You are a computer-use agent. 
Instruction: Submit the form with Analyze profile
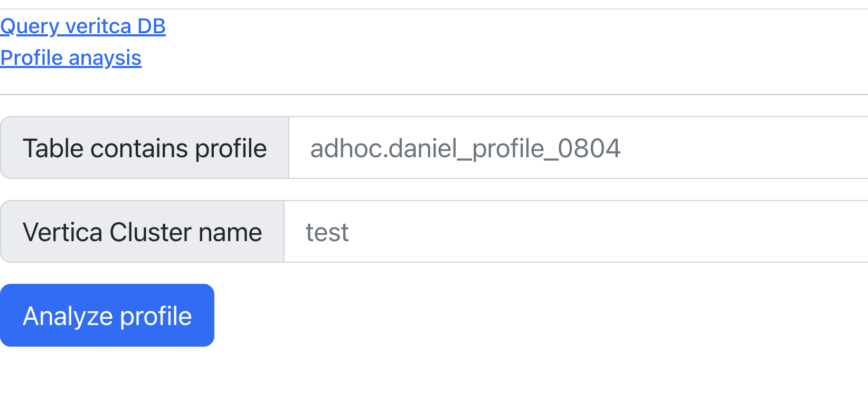click(x=107, y=316)
